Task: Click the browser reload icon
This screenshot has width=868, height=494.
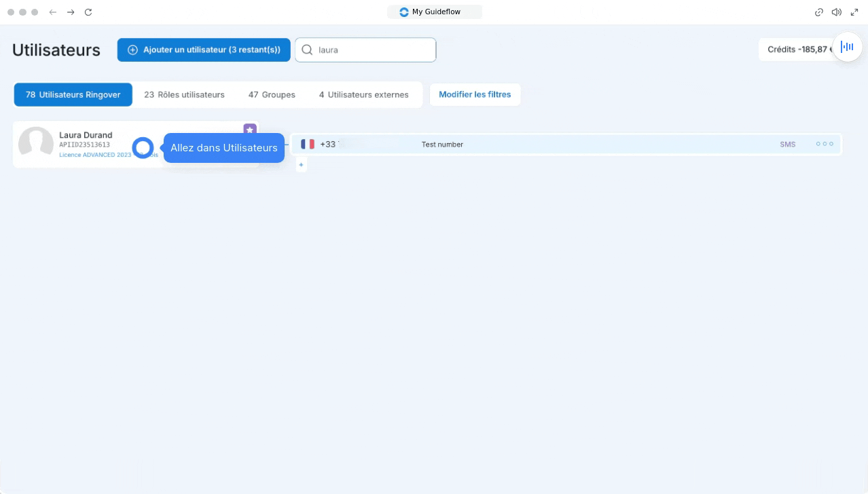Action: coord(88,12)
